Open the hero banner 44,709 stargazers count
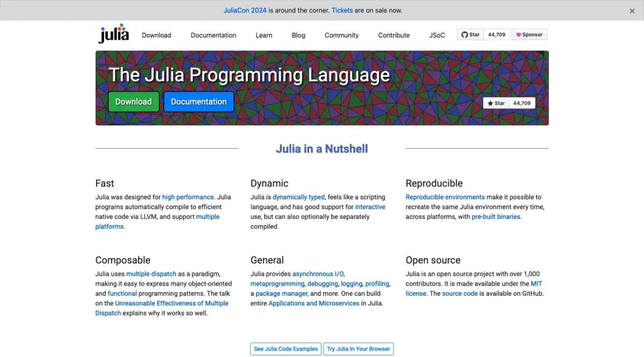This screenshot has width=644, height=357. point(522,103)
